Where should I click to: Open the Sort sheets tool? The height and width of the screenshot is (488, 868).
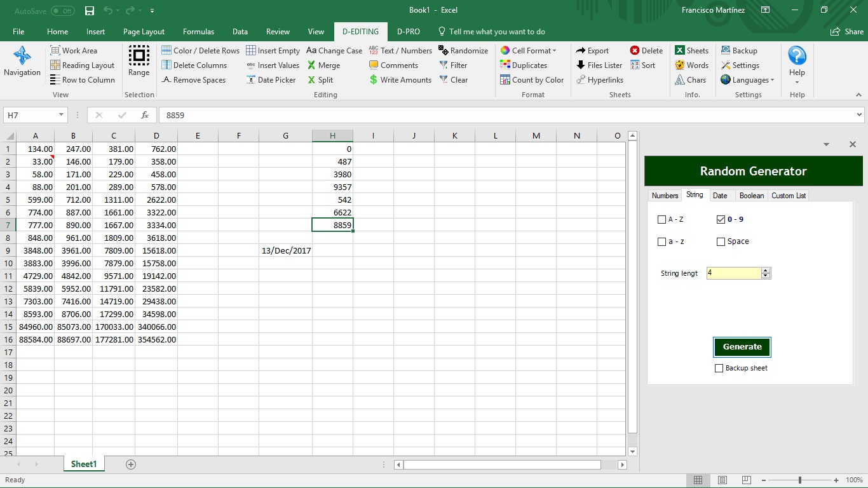click(642, 65)
